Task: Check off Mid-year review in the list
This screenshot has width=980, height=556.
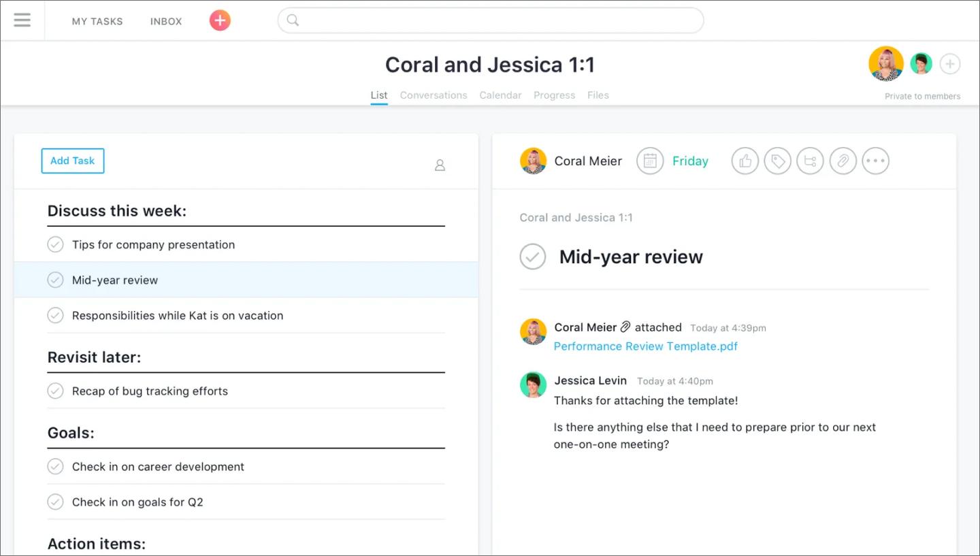Action: pyautogui.click(x=55, y=280)
